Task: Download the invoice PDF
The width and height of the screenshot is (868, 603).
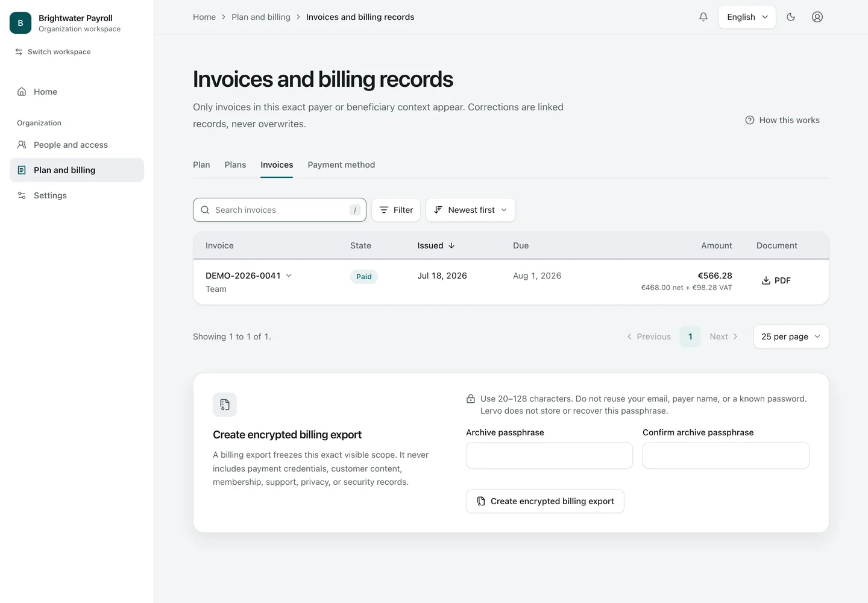Action: tap(776, 280)
